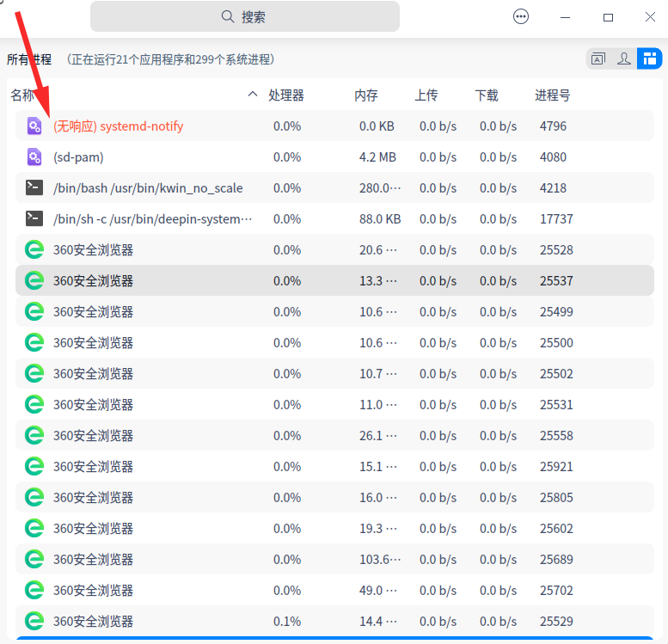Click 360 browser icon for PID 25602

pyautogui.click(x=34, y=528)
